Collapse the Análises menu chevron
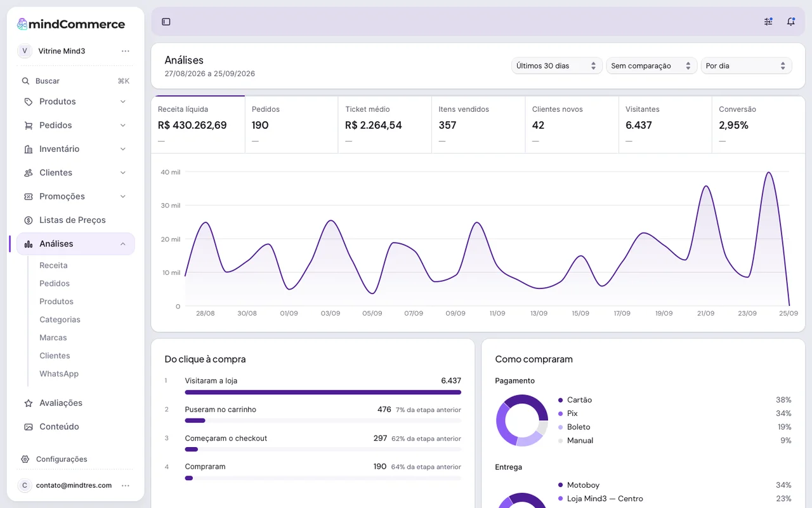 (123, 244)
